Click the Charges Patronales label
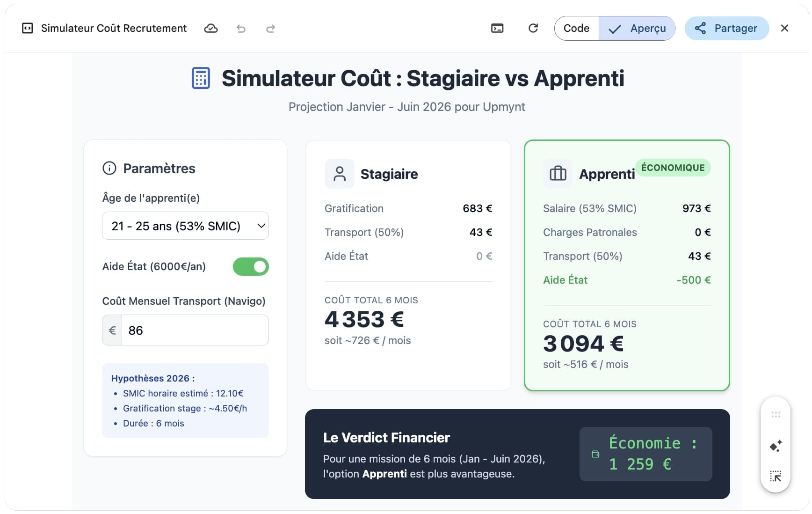The width and height of the screenshot is (812, 514). pyautogui.click(x=590, y=232)
